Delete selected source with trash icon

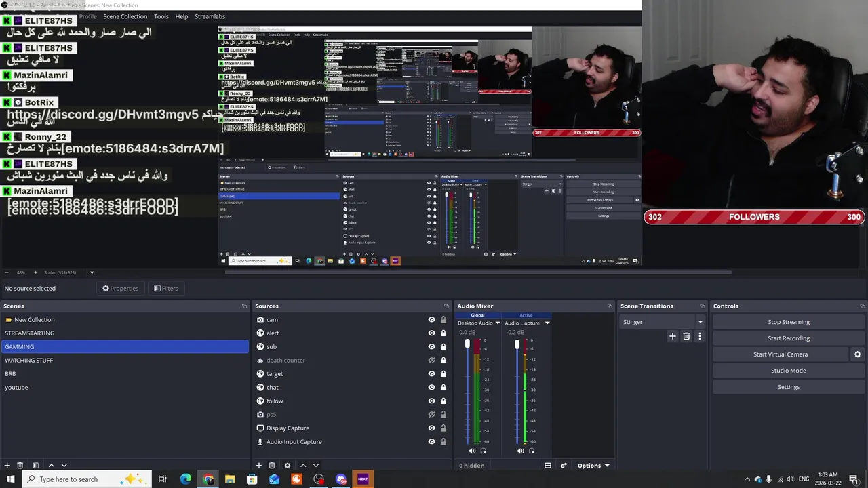[x=272, y=466]
